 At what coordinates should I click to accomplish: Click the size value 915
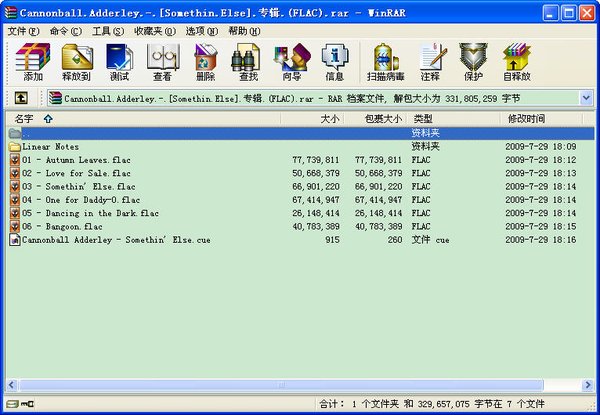click(x=332, y=240)
